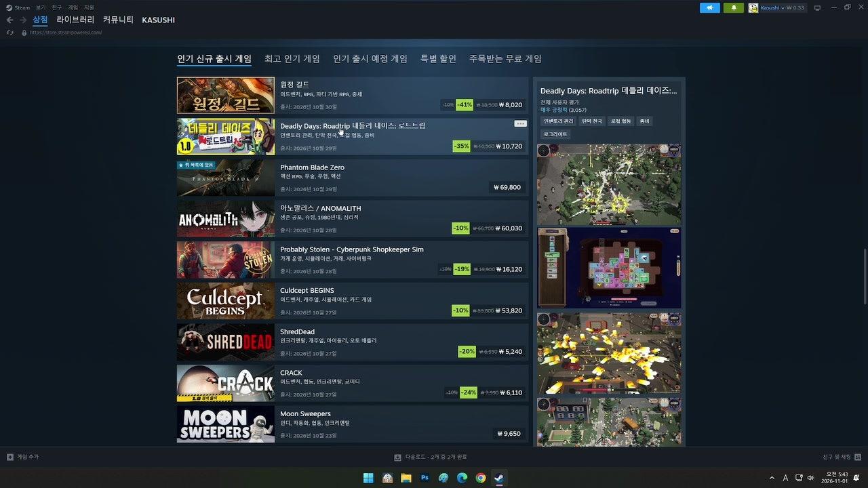Open the 보기 menu
Screen dimensions: 868x488
coord(41,7)
